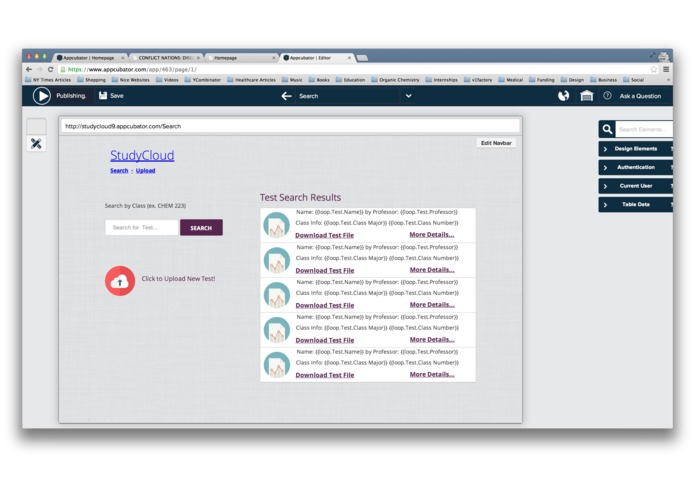The width and height of the screenshot is (695, 494).
Task: Click Download Test File in fourth result
Action: pyautogui.click(x=324, y=340)
